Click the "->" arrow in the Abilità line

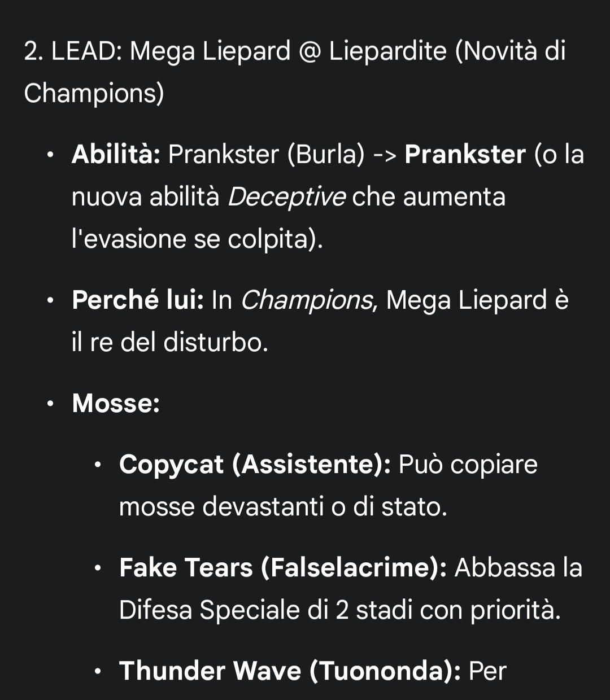tap(385, 155)
